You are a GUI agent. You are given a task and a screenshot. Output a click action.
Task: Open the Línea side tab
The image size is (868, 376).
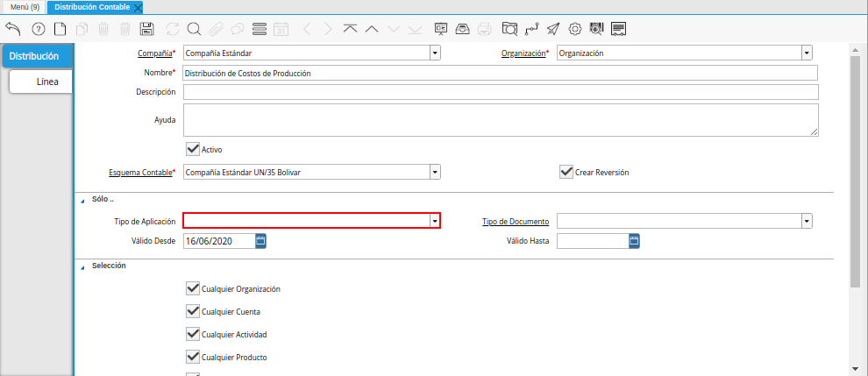point(41,82)
